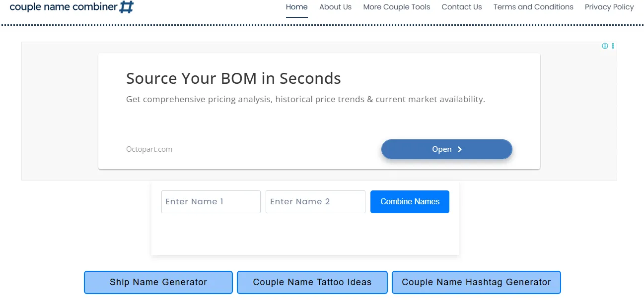This screenshot has width=644, height=300.
Task: Open Terms and Conditions page
Action: (x=533, y=7)
